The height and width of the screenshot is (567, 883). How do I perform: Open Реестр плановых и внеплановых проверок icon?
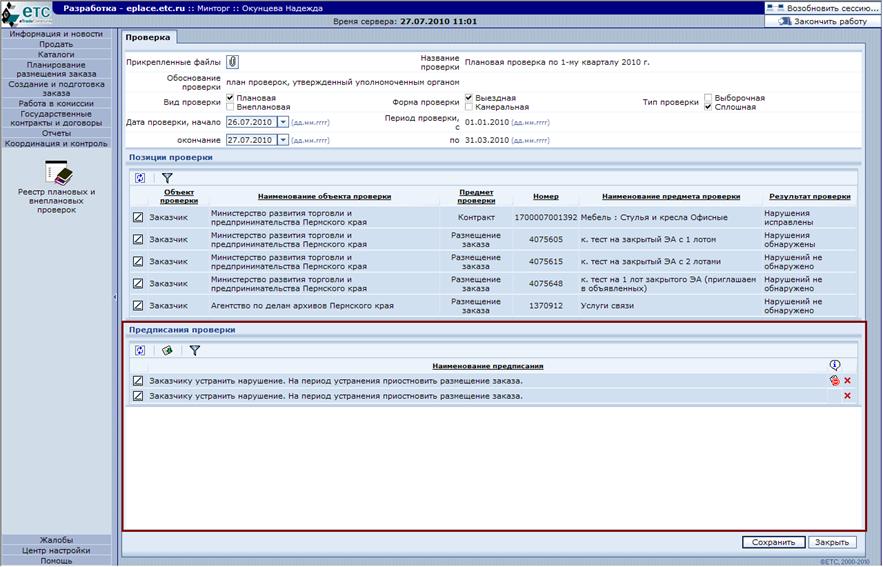[59, 172]
